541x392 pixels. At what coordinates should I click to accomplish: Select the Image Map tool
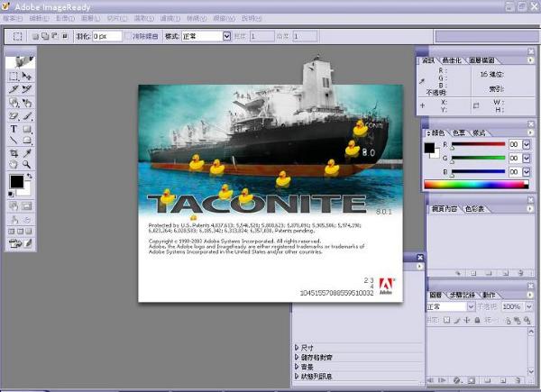click(x=14, y=103)
